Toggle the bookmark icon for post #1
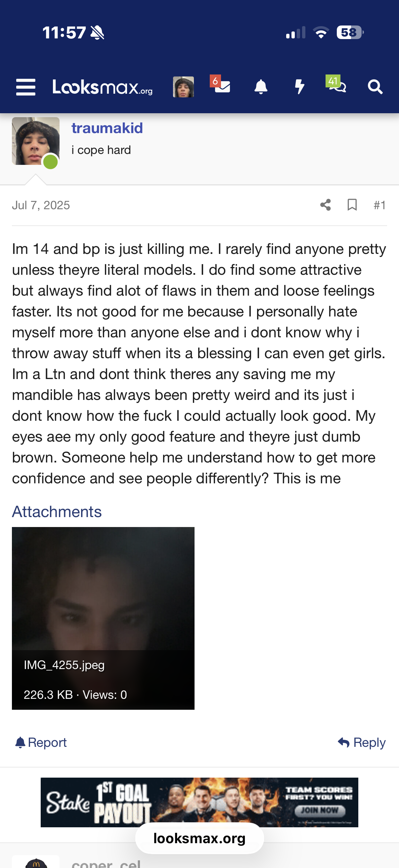 point(352,205)
